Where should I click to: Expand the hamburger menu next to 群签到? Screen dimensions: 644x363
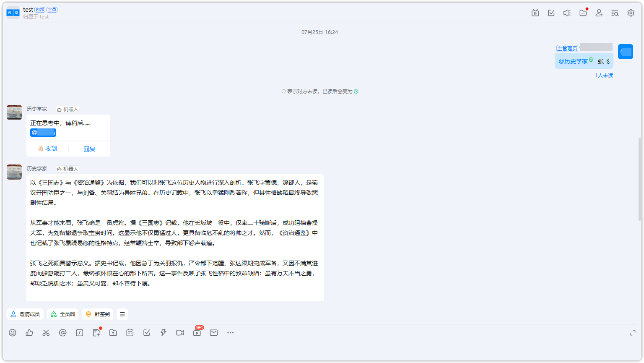tap(122, 314)
